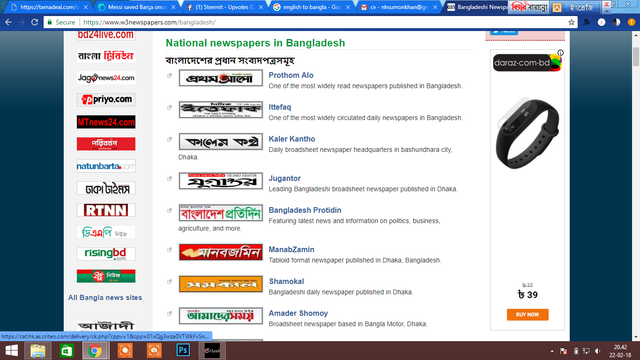Click the daraz.com.bd ad logo

(527, 63)
